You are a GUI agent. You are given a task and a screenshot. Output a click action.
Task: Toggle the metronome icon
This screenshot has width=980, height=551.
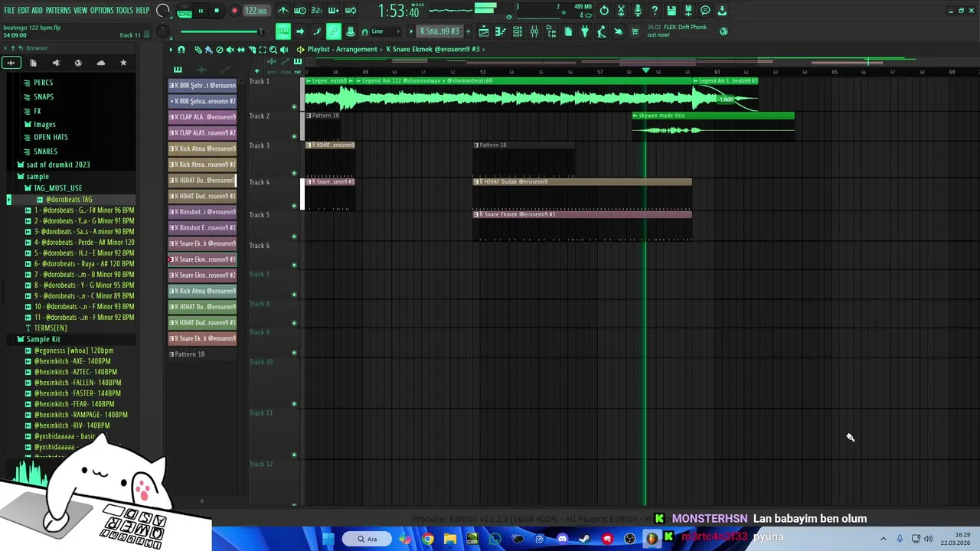(x=283, y=11)
